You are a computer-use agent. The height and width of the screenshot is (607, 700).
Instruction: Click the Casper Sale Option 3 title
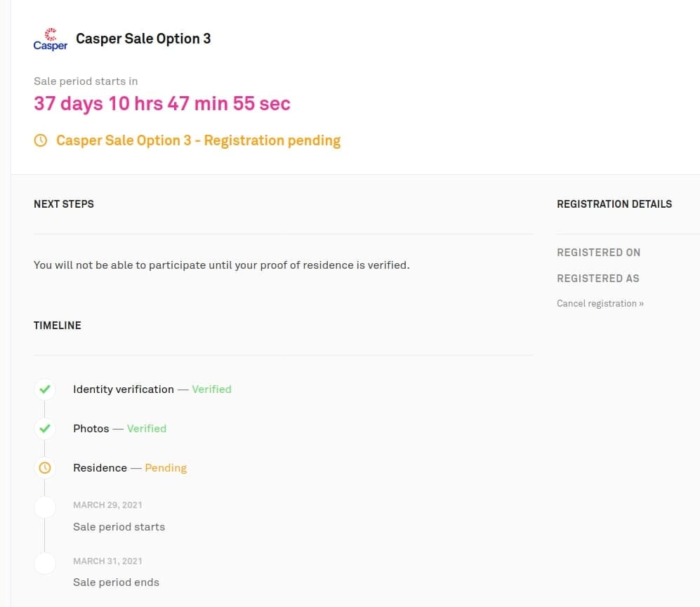pyautogui.click(x=143, y=39)
